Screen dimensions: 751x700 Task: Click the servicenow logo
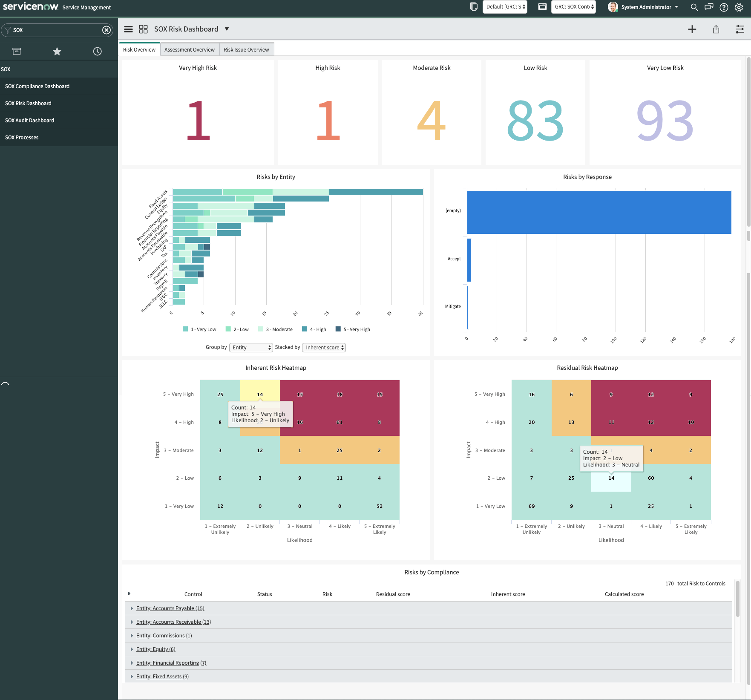coord(31,6)
